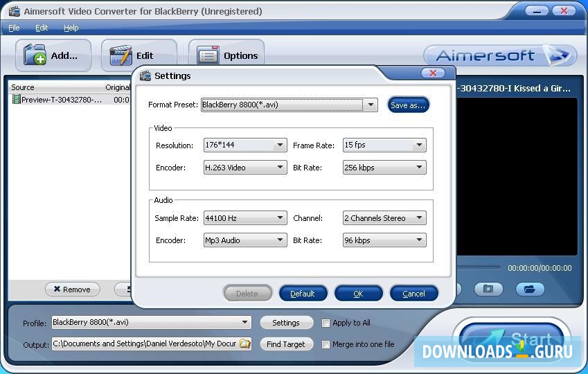This screenshot has width=588, height=374.
Task: Click the Aimersoft logo banner
Action: 500,55
